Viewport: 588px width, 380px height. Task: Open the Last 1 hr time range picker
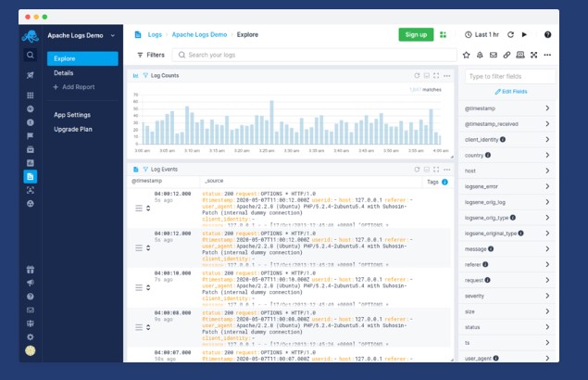point(482,34)
